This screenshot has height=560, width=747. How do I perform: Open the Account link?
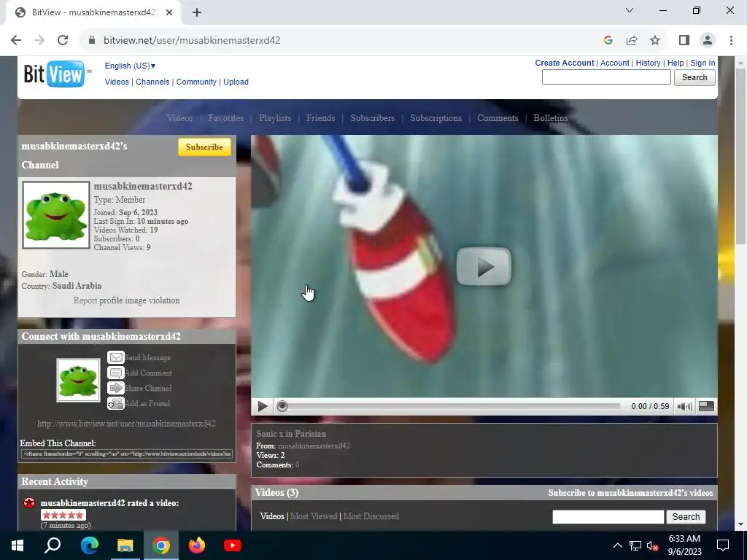coord(614,63)
